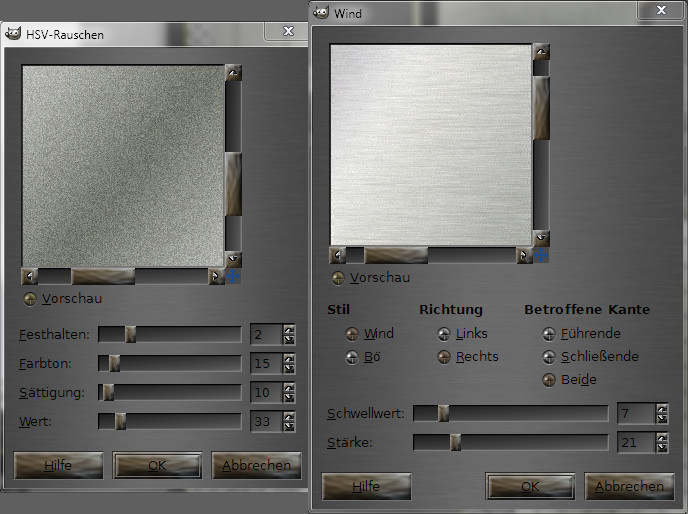Viewport: 688px width, 514px height.
Task: Click GIMP icon in Wind title bar
Action: tap(321, 12)
